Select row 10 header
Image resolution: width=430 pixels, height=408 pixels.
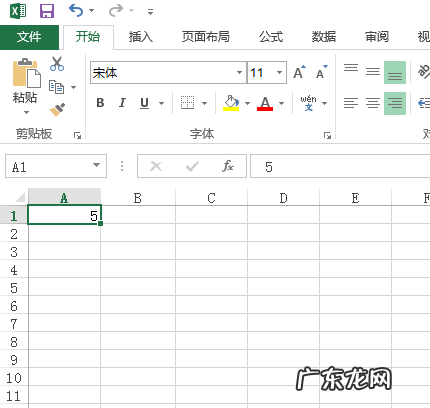(x=14, y=378)
